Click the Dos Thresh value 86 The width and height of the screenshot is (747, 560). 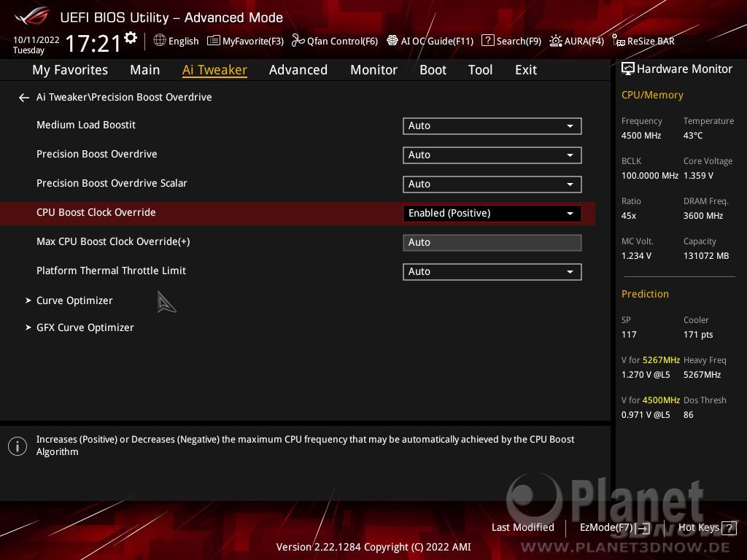pos(689,415)
